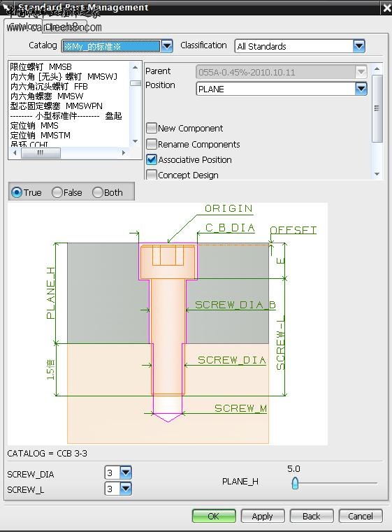Open the SCREW_L value dropdown
The height and width of the screenshot is (532, 392).
tap(126, 489)
